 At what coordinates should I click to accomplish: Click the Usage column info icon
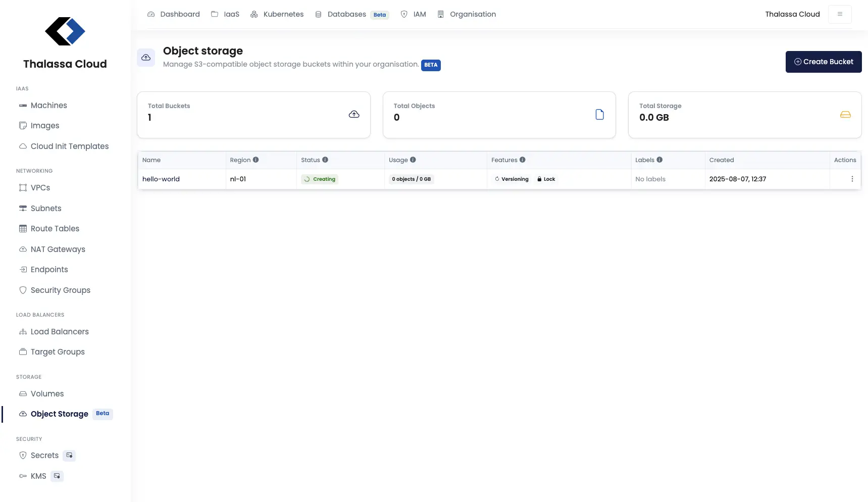coord(414,160)
